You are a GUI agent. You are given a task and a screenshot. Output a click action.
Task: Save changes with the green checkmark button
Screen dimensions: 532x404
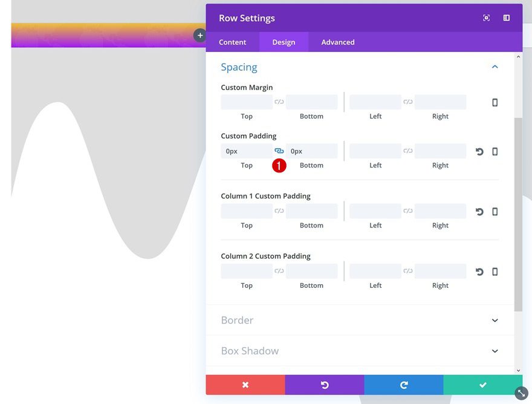(483, 385)
